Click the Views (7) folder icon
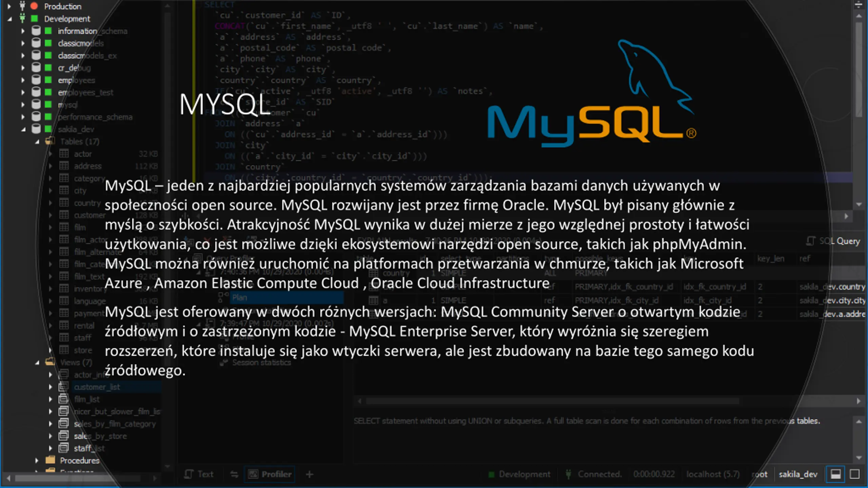This screenshot has width=868, height=488. click(50, 362)
